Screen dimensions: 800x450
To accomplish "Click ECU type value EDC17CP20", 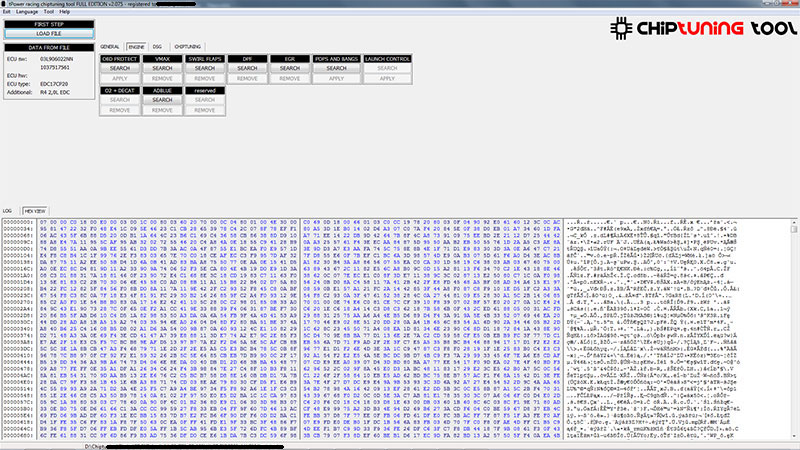I will [54, 84].
